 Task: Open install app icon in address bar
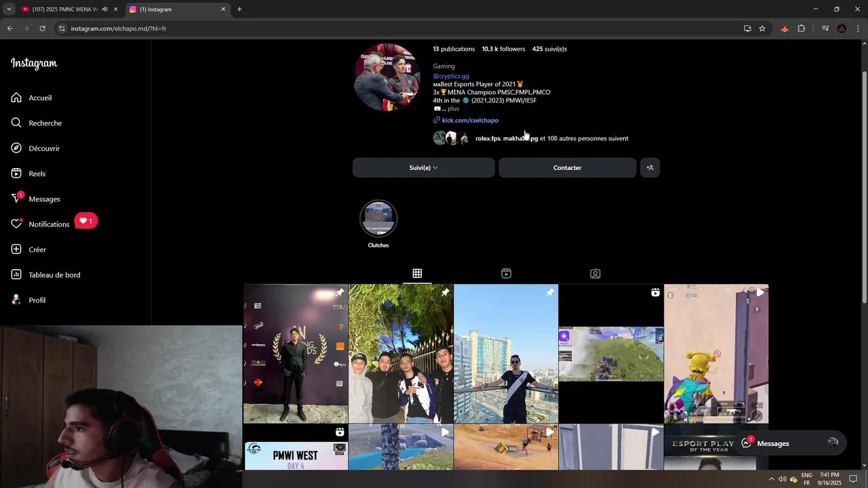[x=747, y=28]
